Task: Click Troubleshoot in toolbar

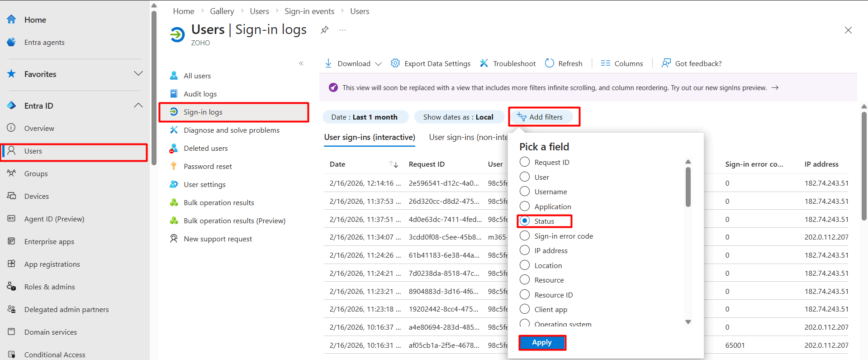Action: pyautogui.click(x=508, y=63)
